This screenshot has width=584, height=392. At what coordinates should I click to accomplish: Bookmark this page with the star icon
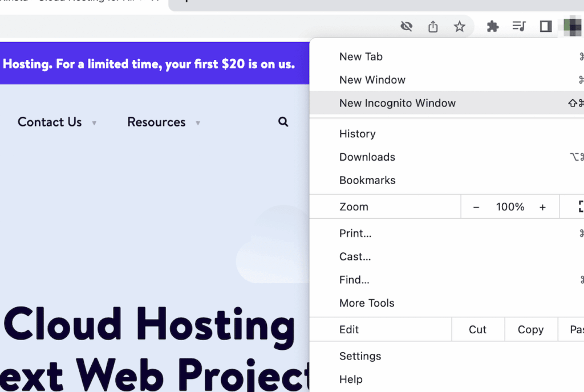(x=459, y=26)
